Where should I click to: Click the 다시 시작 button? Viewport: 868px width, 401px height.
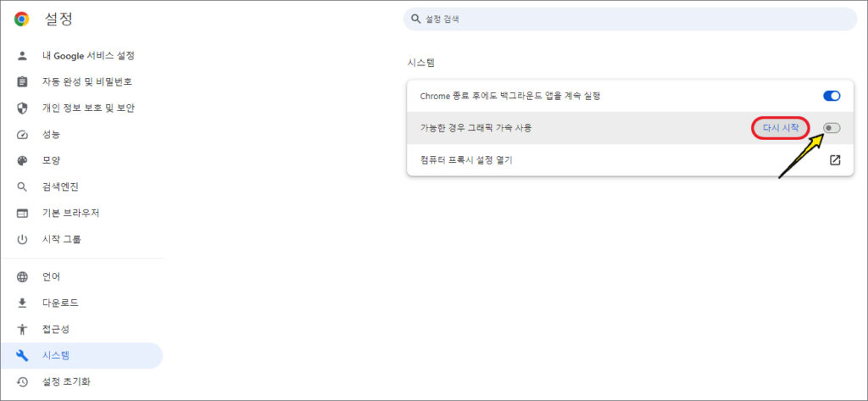click(781, 128)
